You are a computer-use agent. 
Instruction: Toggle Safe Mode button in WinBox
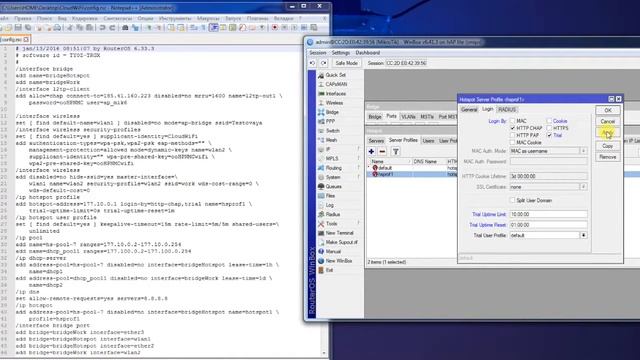click(346, 63)
